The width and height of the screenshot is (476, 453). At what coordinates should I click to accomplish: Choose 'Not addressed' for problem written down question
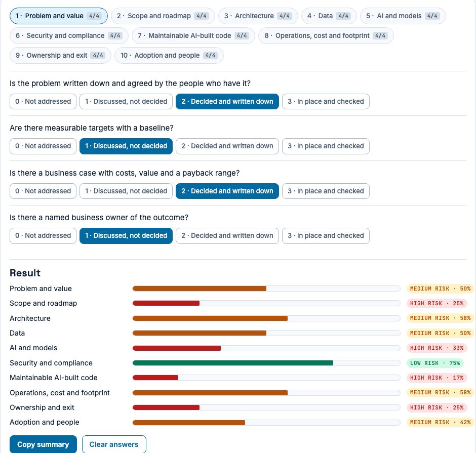point(43,101)
